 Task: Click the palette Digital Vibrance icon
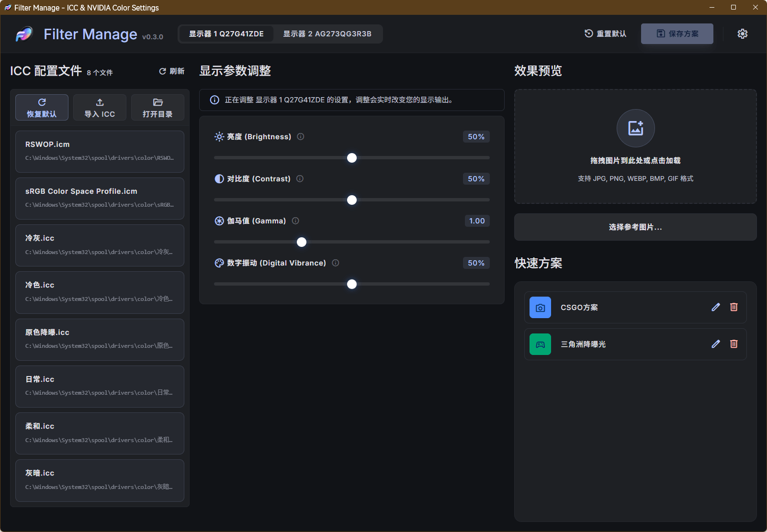click(219, 263)
